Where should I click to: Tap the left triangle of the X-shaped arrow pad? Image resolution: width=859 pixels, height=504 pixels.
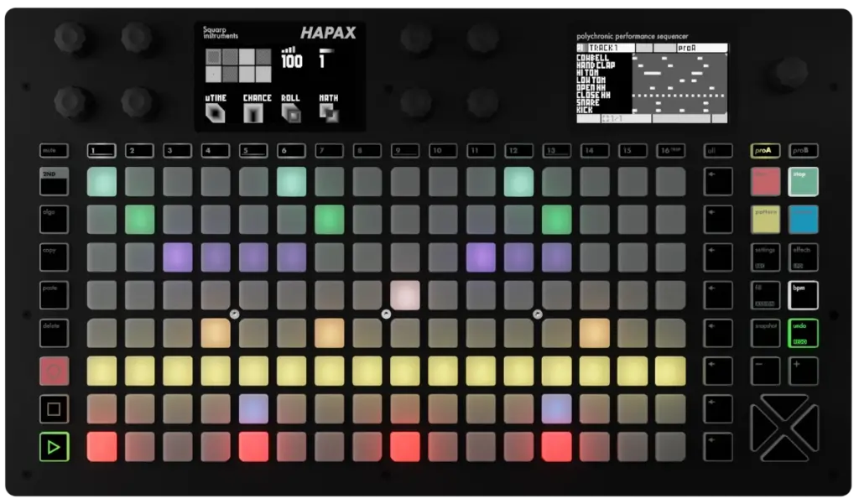click(x=760, y=428)
